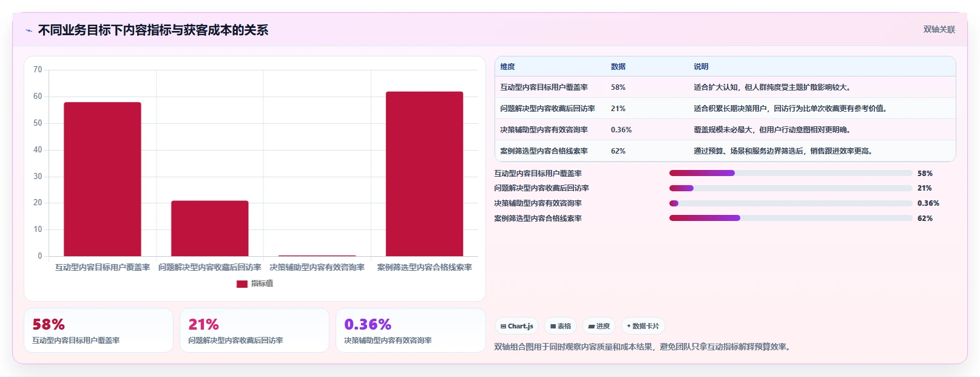Viewport: 980px width, 377px height.
Task: Click the 21% progress bar for 问题解决型内容收藏后回访率
Action: (791, 188)
